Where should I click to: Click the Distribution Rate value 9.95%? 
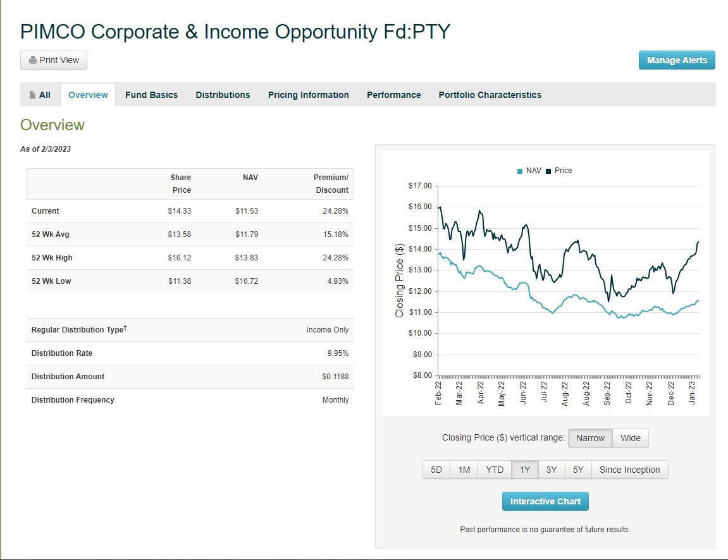(338, 353)
